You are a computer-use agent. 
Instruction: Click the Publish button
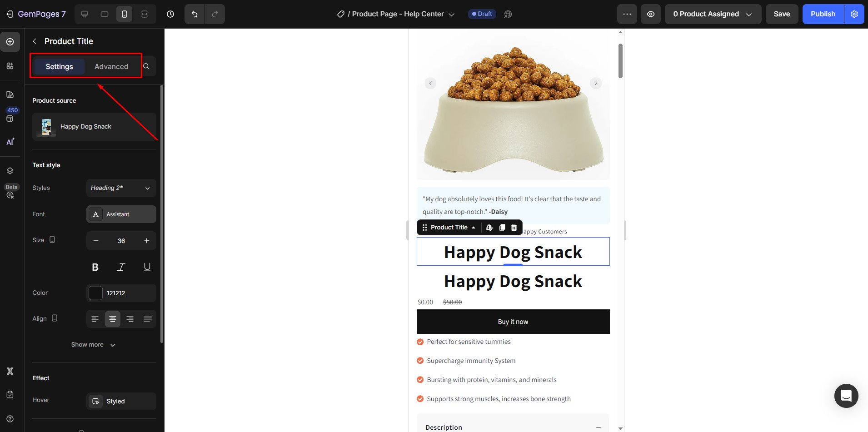pyautogui.click(x=823, y=14)
